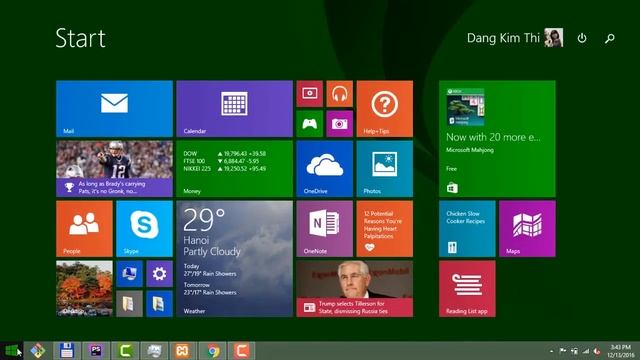The height and width of the screenshot is (360, 640).
Task: Open PhpStorm from the taskbar
Action: coord(96,351)
